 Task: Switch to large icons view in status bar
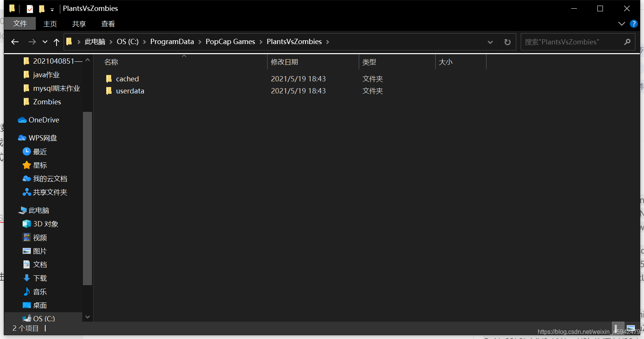click(x=630, y=328)
